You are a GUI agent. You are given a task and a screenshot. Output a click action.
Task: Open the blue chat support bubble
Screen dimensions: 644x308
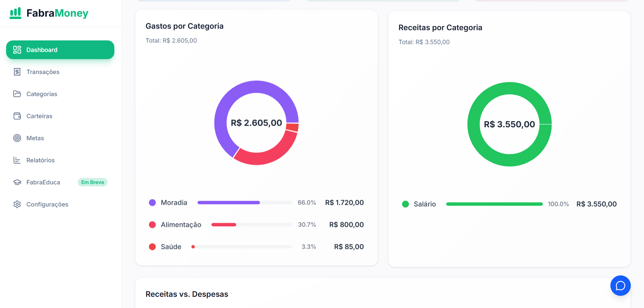coord(620,286)
